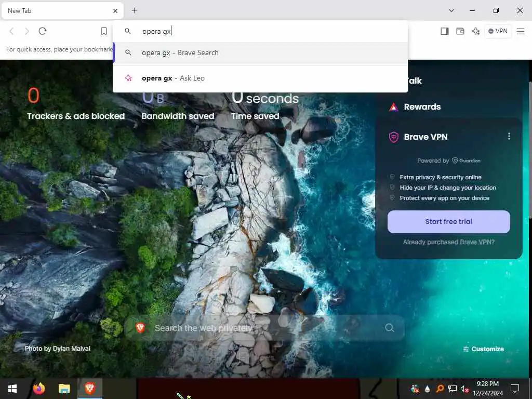Image resolution: width=532 pixels, height=399 pixels.
Task: Click the VPN button in toolbar
Action: [x=498, y=31]
